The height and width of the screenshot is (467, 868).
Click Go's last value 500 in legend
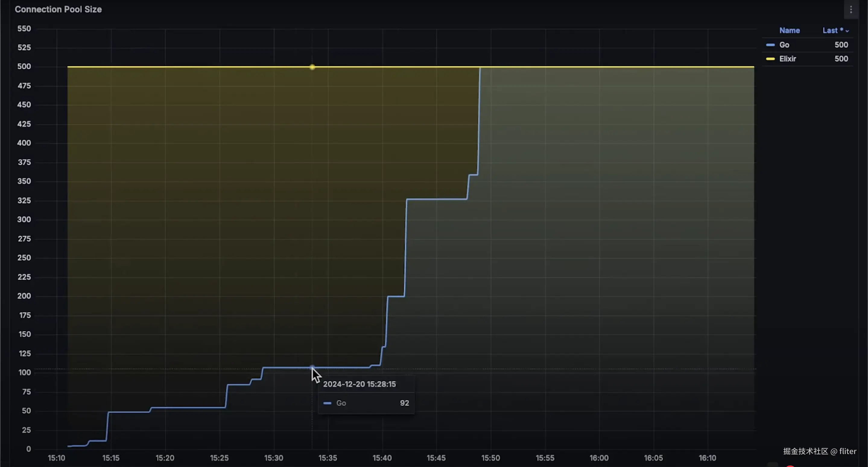[841, 45]
